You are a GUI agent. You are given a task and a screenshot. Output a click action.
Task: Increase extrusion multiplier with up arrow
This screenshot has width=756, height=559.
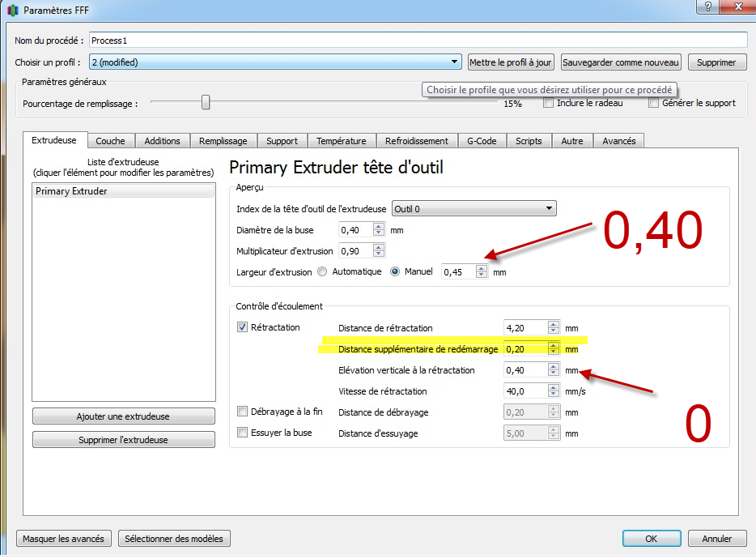pos(379,247)
